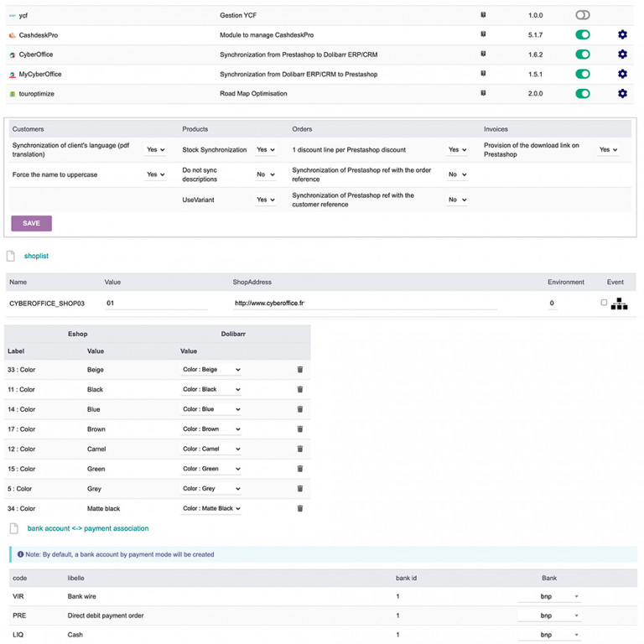Image resolution: width=644 pixels, height=644 pixels.
Task: Open bank account payment association link
Action: coord(87,528)
